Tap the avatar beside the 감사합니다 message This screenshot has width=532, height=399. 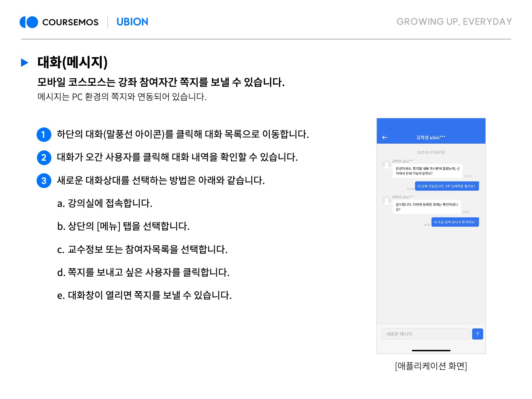(386, 201)
